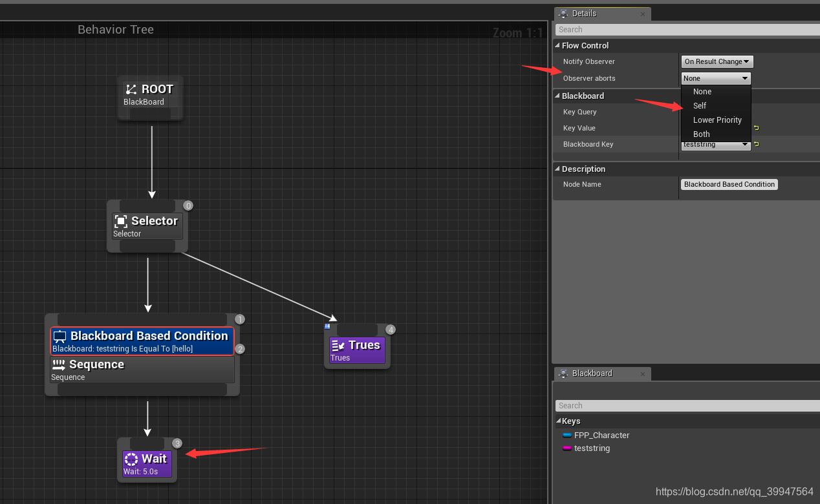Open the Blackboard Key teststring dropdown
The width and height of the screenshot is (820, 504).
(716, 145)
